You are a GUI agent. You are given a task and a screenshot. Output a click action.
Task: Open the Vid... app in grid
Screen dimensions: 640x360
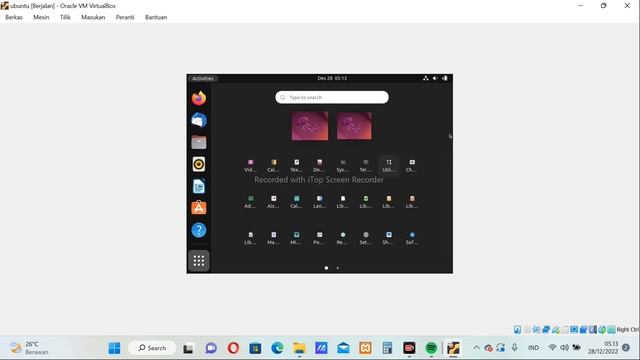pos(251,165)
